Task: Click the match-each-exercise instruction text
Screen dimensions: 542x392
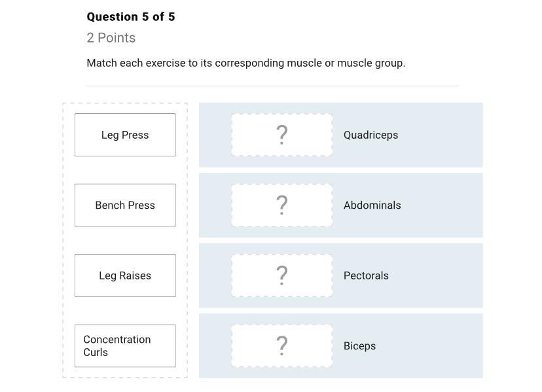Action: [x=245, y=63]
